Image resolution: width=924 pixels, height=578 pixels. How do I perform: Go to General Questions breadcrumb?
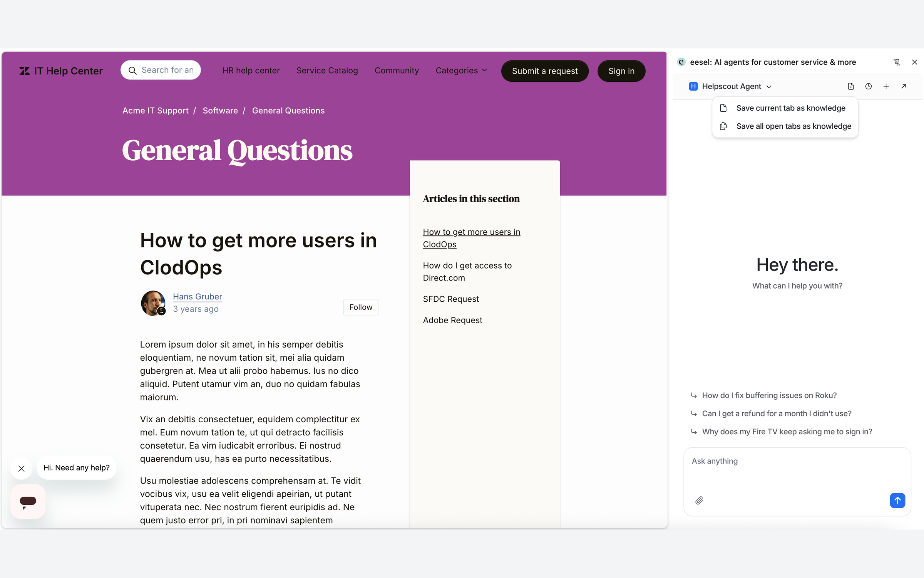pos(288,111)
